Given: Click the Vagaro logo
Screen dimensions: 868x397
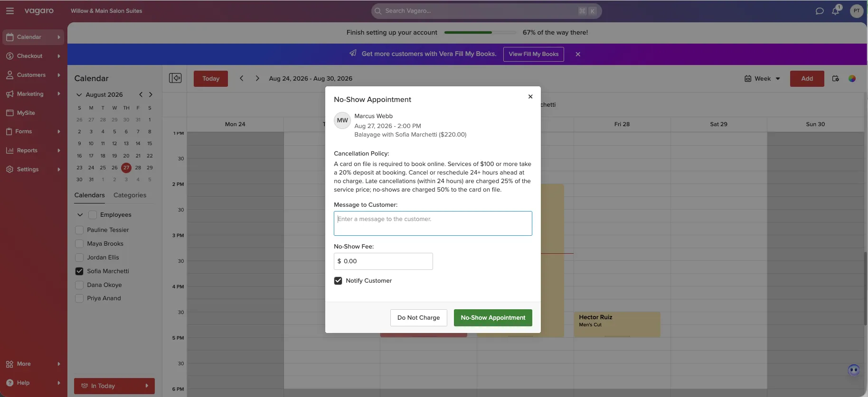Looking at the screenshot, I should 39,11.
